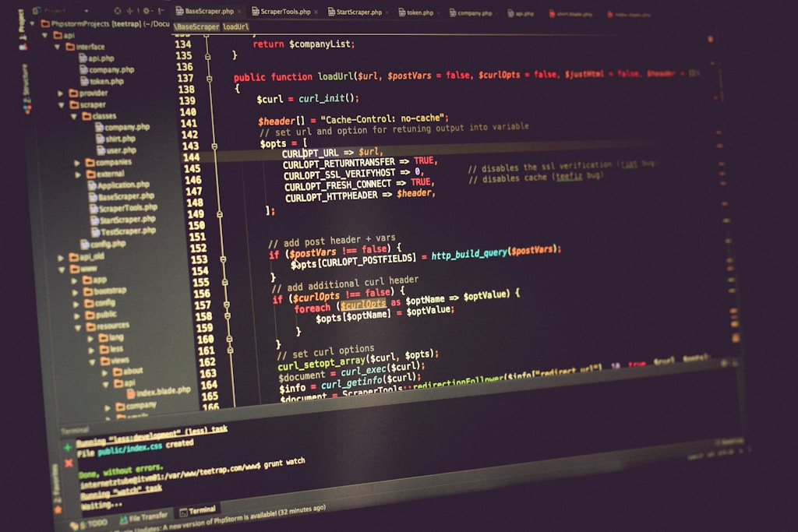Expand the provider folder in tree
This screenshot has width=798, height=532.
click(x=62, y=93)
